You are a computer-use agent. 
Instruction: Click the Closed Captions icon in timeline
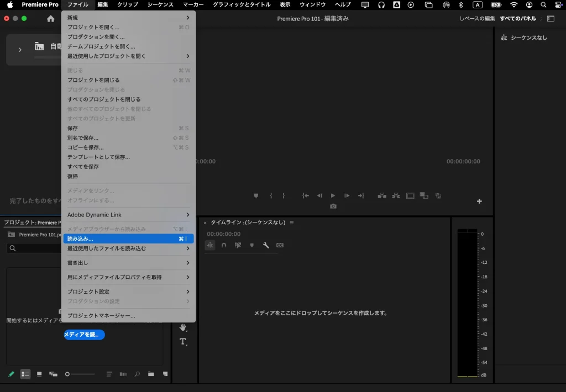(280, 245)
